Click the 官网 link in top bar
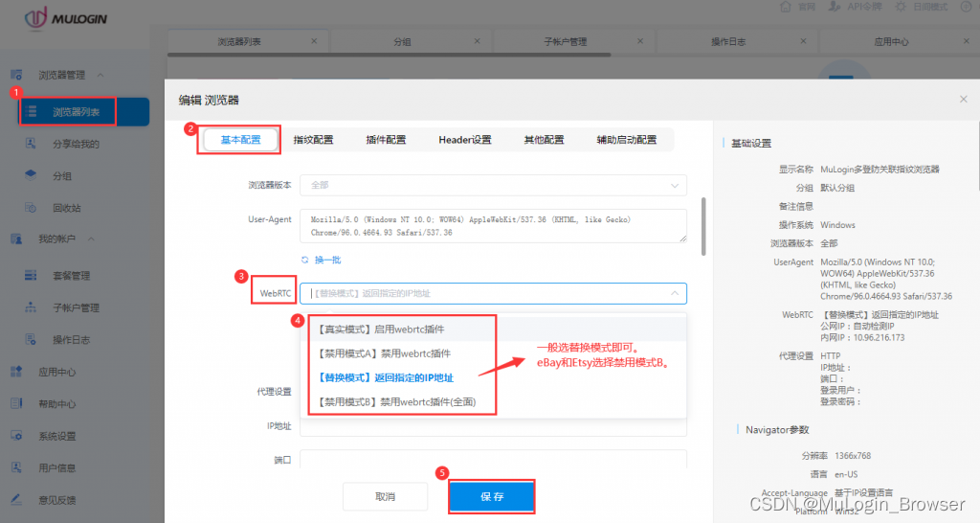Screen dimensions: 980x523 [x=807, y=7]
